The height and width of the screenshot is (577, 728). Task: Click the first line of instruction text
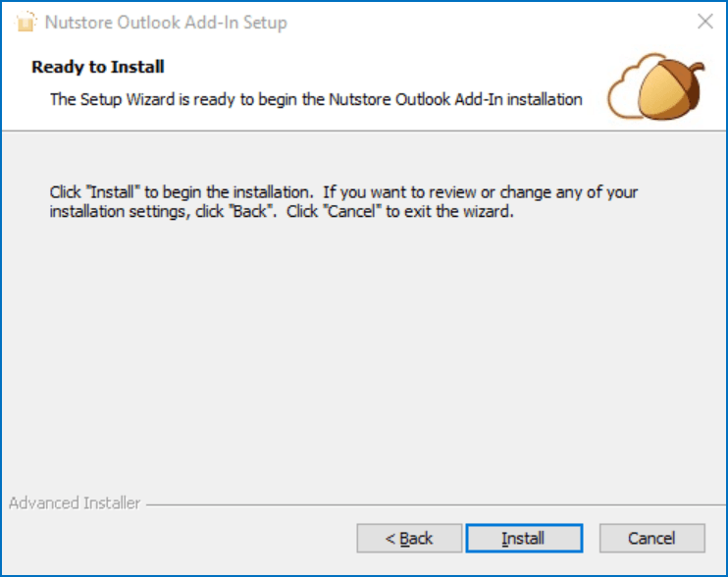tap(343, 192)
